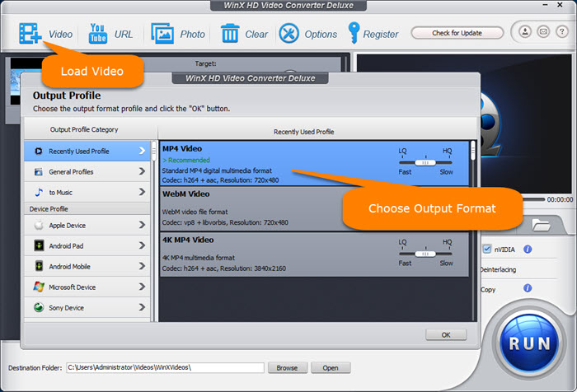Click the Sony Device icon

39,307
